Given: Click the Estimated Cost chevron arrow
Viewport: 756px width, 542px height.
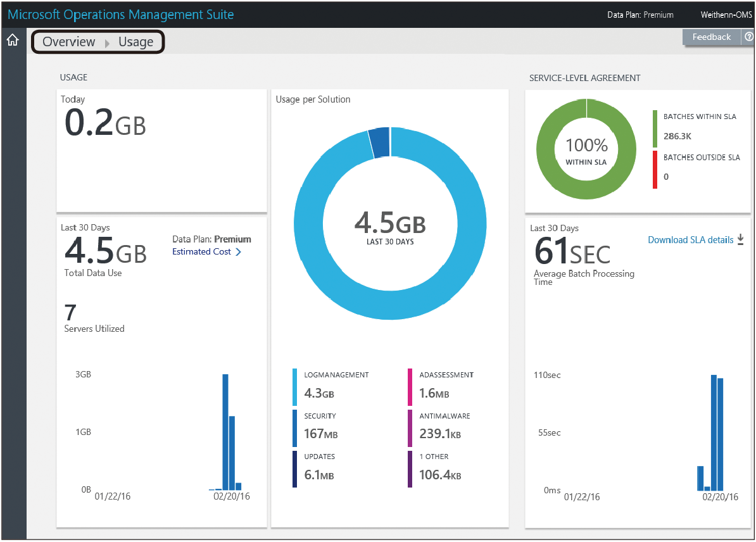Looking at the screenshot, I should pos(238,252).
